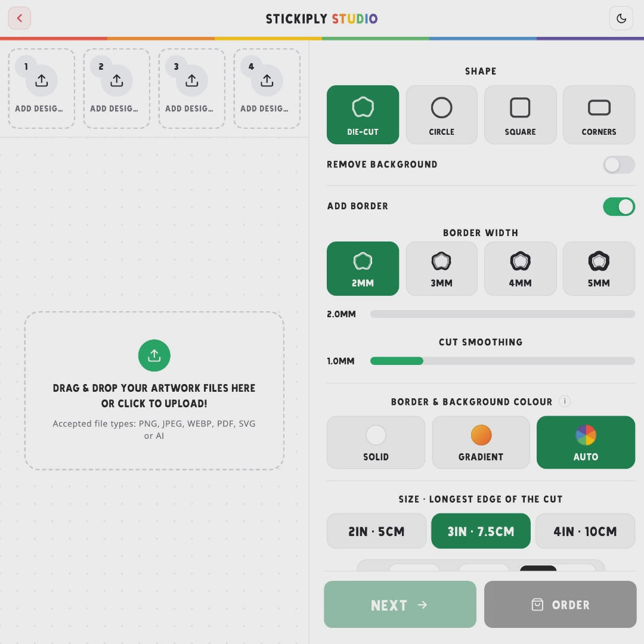Viewport: 644px width, 644px height.
Task: Upload artwork to design slot 4
Action: tap(267, 88)
